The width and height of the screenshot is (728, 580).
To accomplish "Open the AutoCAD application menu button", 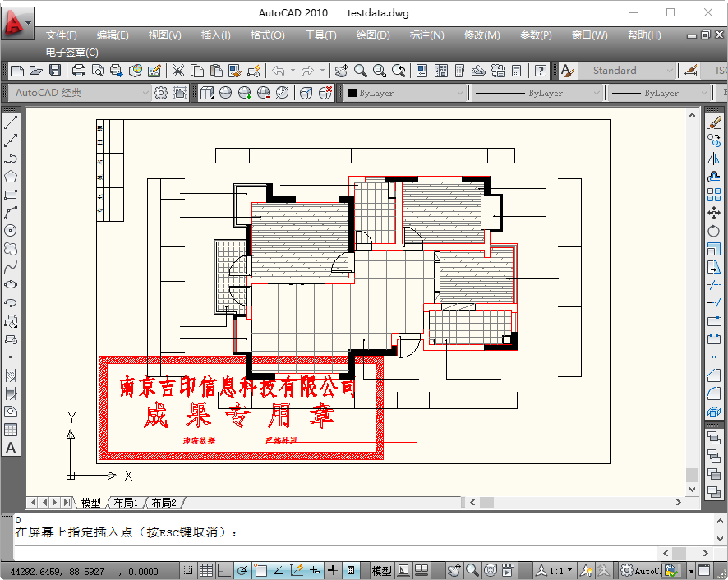I will (x=17, y=23).
